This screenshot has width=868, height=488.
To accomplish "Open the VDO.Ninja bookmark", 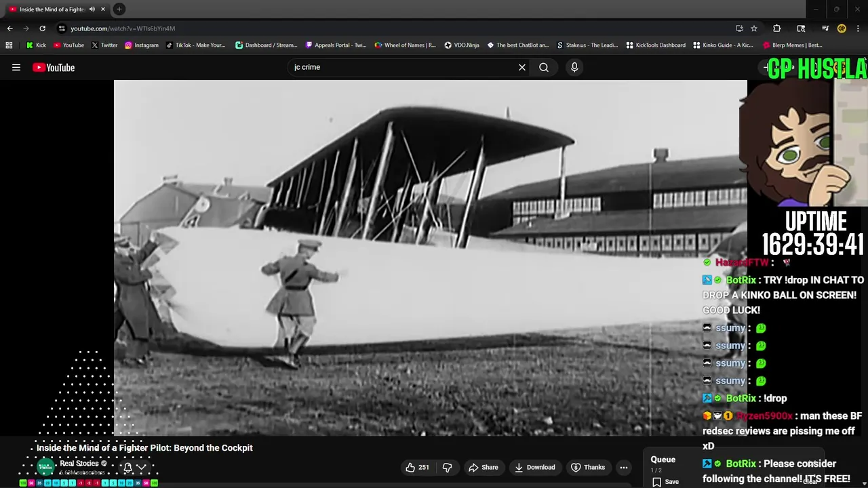I will (x=462, y=45).
